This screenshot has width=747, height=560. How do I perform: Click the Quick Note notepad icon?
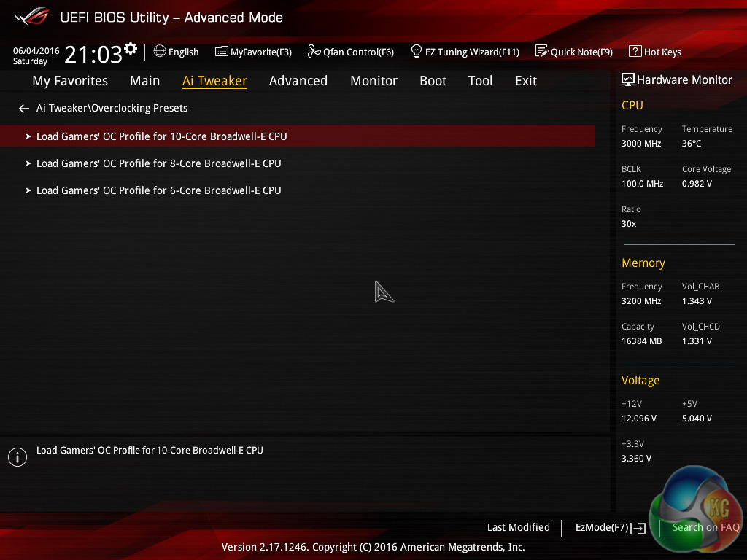542,51
